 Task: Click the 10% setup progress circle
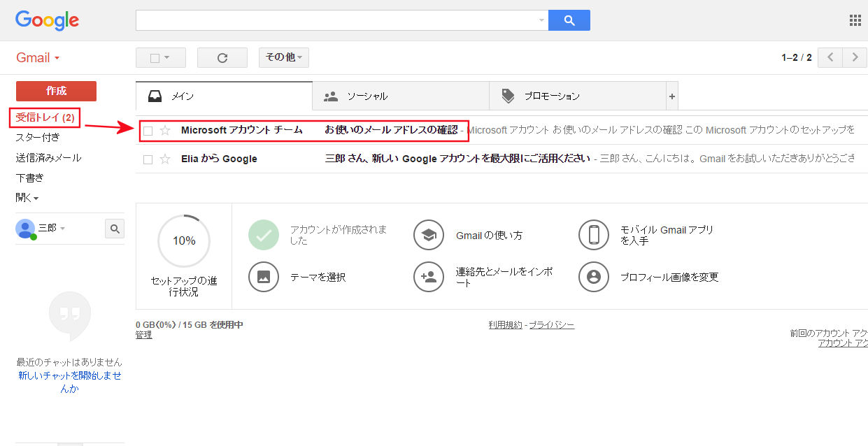click(x=184, y=240)
